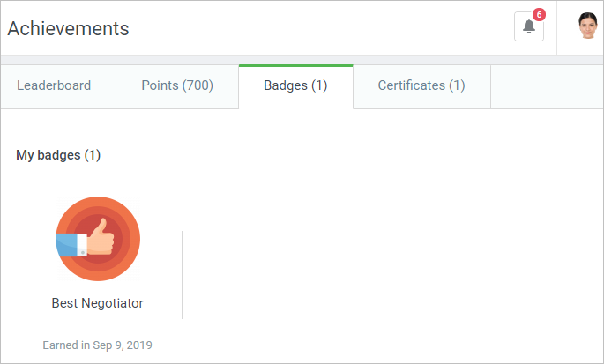Image resolution: width=604 pixels, height=364 pixels.
Task: Click the red notification count badge
Action: (x=539, y=15)
